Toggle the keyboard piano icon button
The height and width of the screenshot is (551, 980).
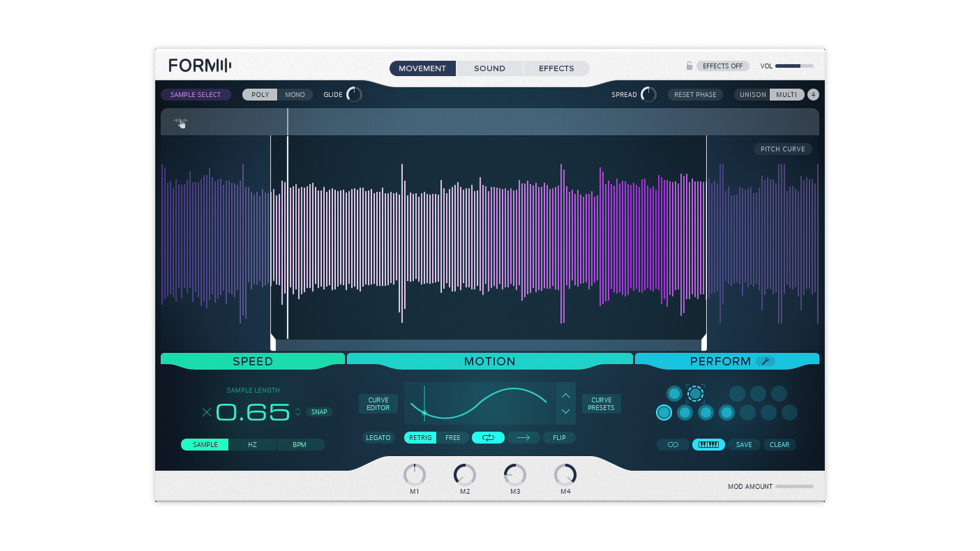708,445
